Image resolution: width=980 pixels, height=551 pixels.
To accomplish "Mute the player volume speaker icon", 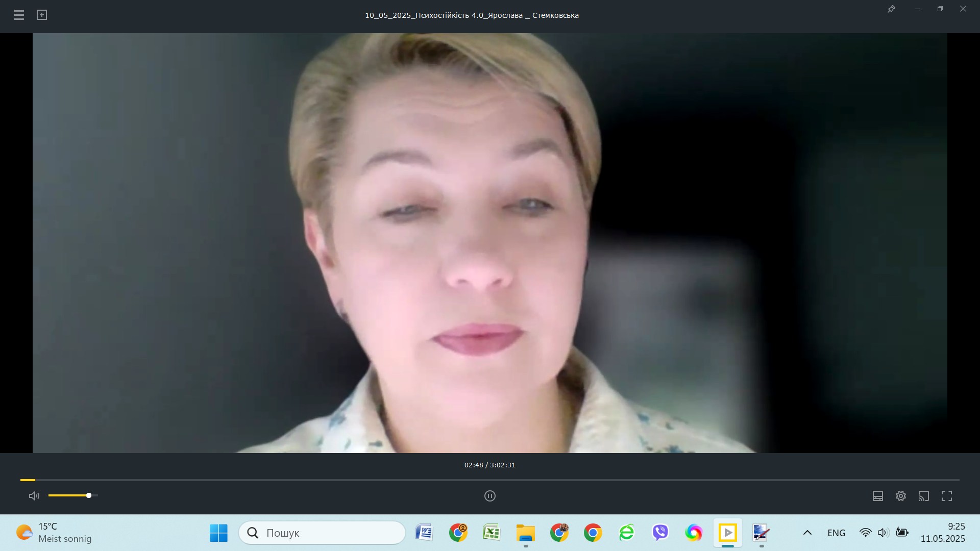I will pos(34,496).
